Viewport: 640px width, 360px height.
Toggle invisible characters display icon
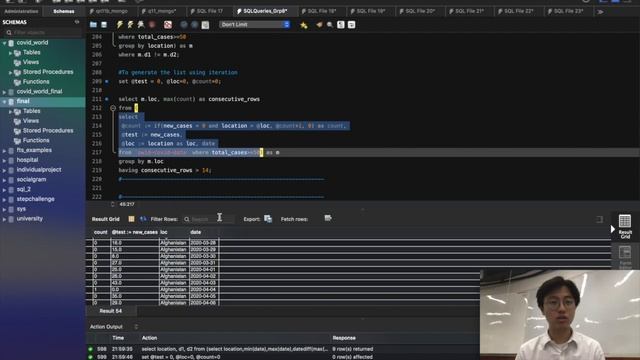tap(341, 25)
